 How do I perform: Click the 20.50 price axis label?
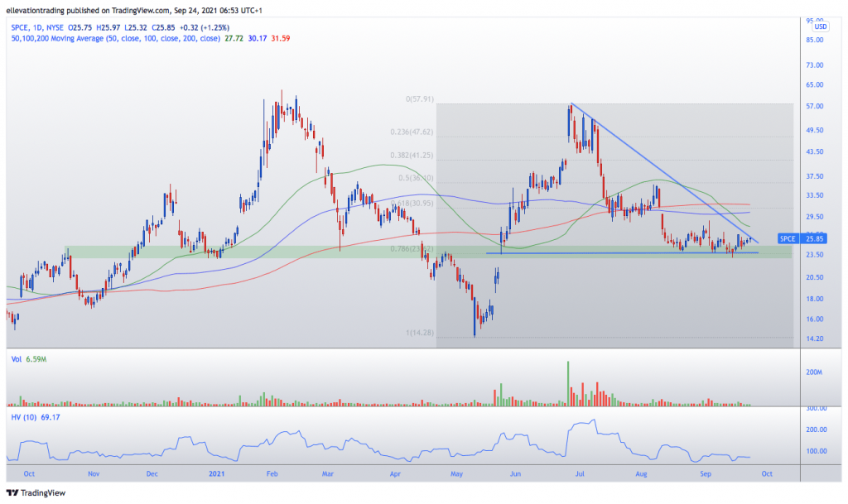[x=815, y=277]
